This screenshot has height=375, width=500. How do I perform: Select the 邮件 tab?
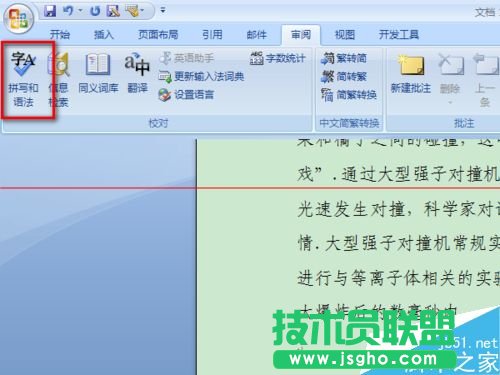[256, 35]
